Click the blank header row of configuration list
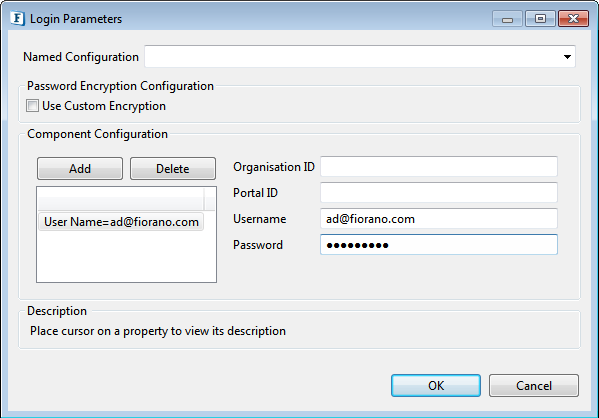 pos(121,199)
